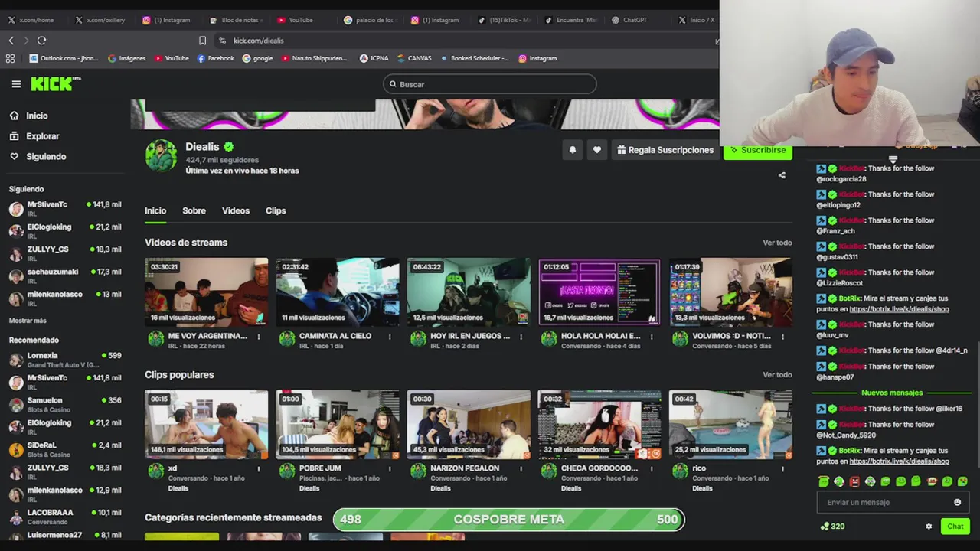
Task: Click the magnifier icon in Buscar field
Action: (x=393, y=84)
